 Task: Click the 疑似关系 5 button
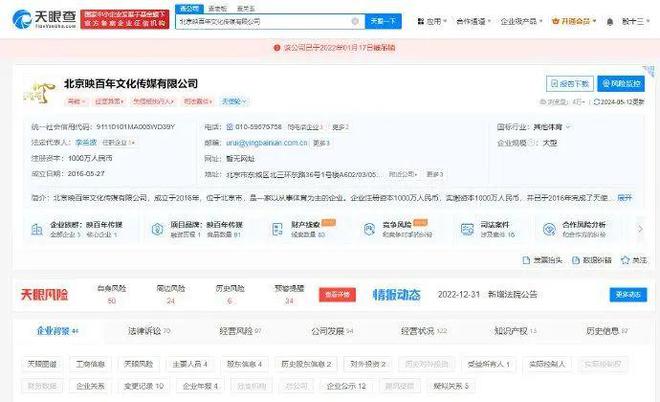tap(451, 386)
